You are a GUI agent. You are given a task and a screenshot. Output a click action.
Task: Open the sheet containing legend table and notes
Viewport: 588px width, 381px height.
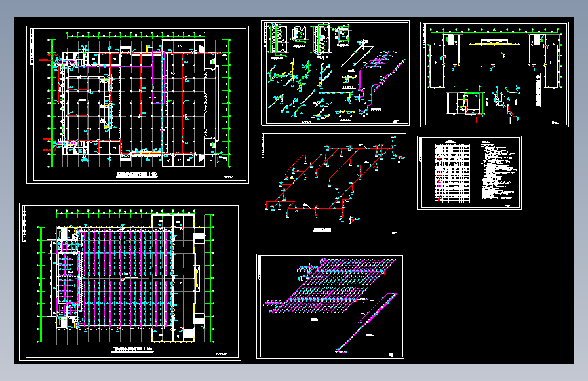[469, 173]
